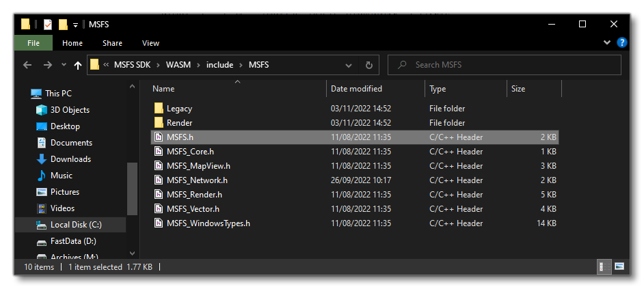The image size is (644, 289).
Task: Open the File menu tab
Action: (33, 43)
